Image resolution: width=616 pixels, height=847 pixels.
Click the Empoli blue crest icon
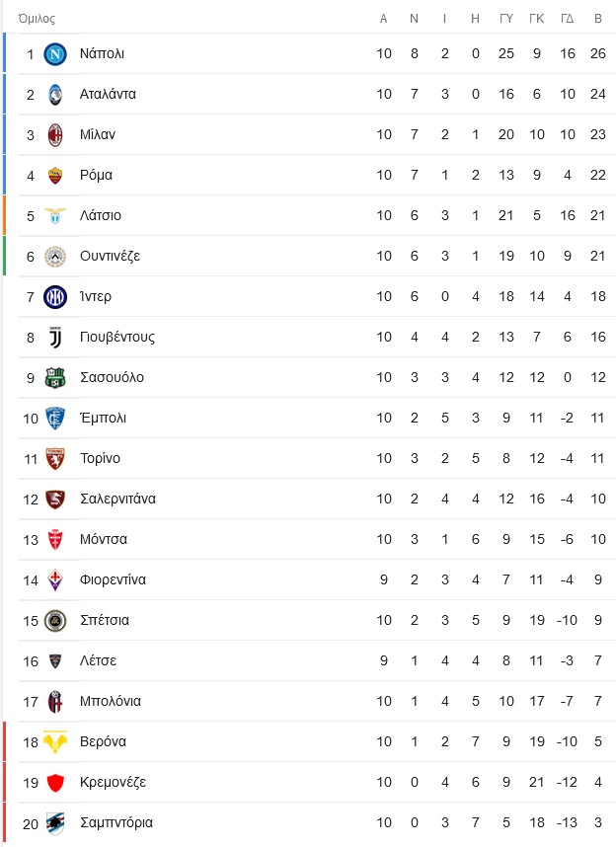click(x=55, y=419)
